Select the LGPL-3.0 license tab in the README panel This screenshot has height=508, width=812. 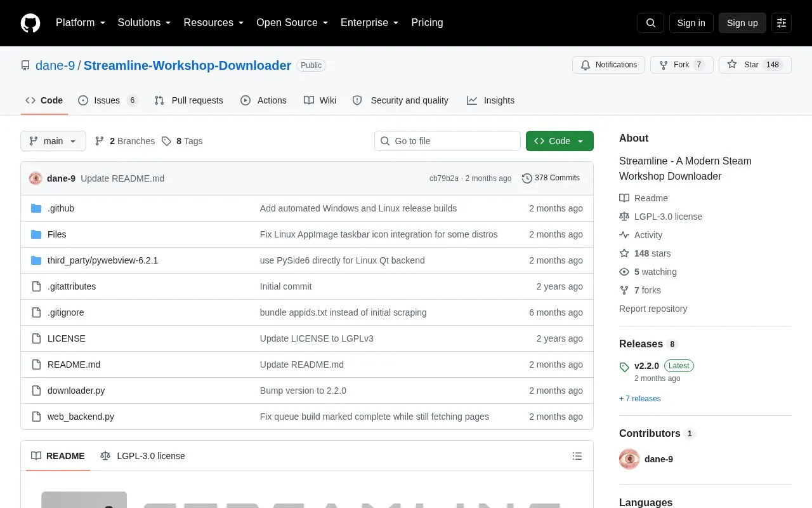143,456
